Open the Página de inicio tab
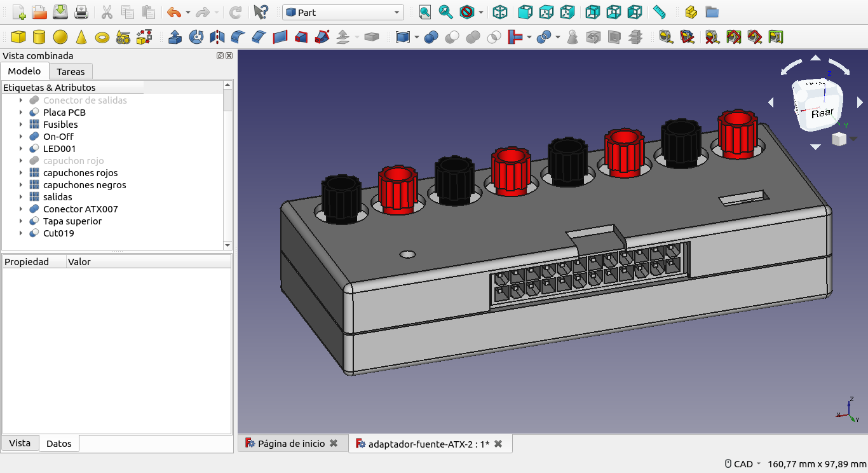868x473 pixels. 291,444
